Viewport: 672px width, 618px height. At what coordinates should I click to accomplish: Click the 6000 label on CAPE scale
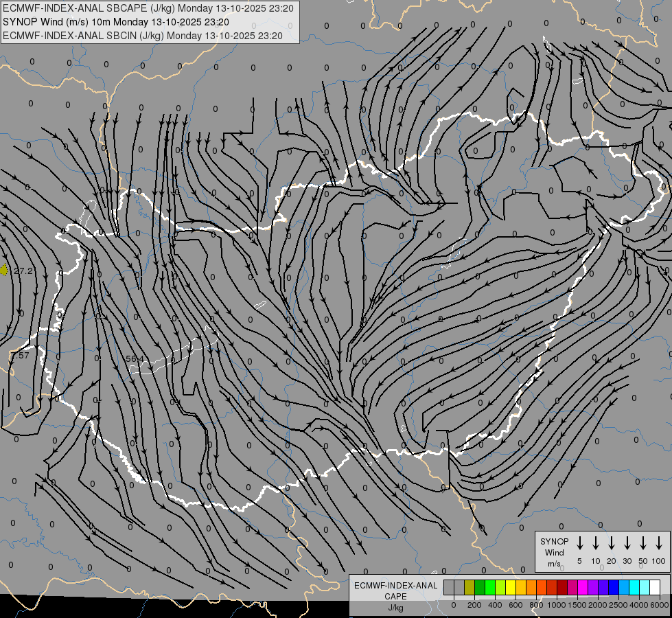click(659, 605)
